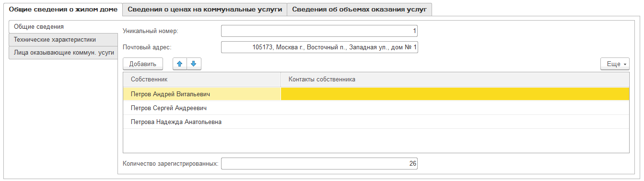Image resolution: width=644 pixels, height=181 pixels.
Task: Focus the Уникальный номер field
Action: (x=319, y=31)
